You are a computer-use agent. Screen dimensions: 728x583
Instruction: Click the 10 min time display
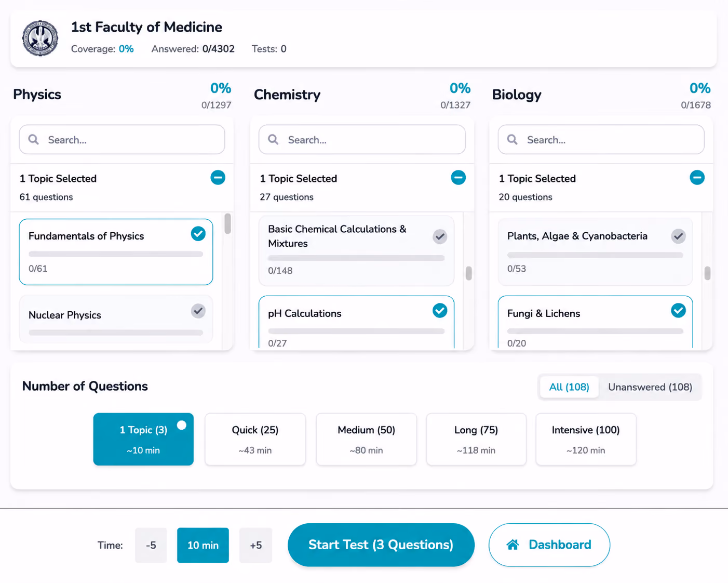tap(203, 545)
